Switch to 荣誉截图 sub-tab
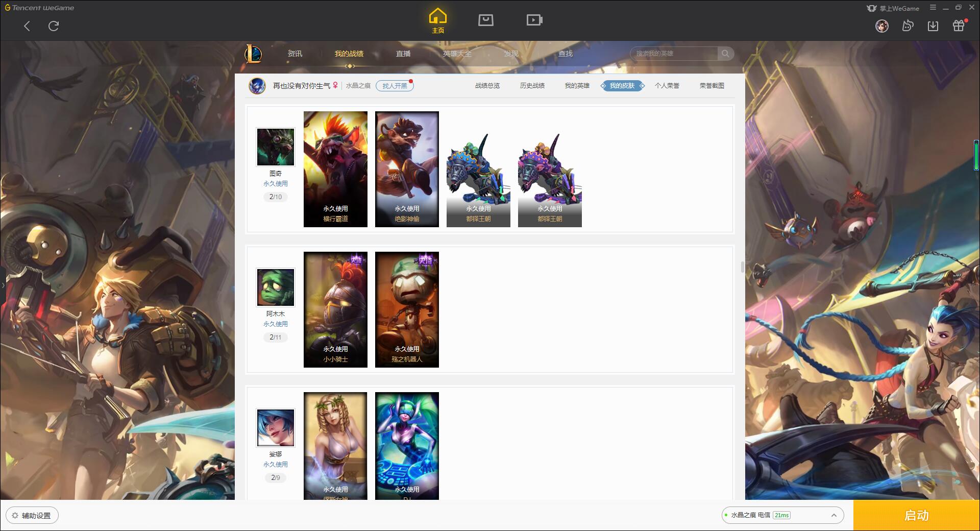This screenshot has height=531, width=980. 712,86
